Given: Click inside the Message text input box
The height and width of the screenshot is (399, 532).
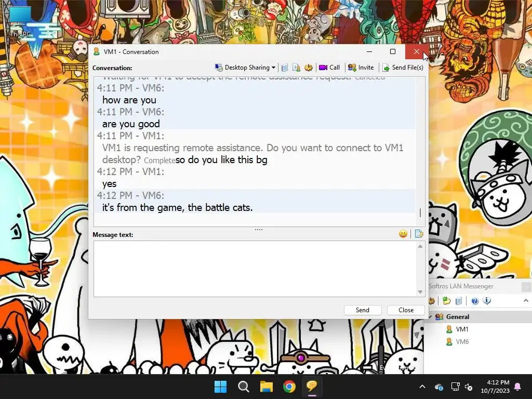Looking at the screenshot, I should point(255,269).
